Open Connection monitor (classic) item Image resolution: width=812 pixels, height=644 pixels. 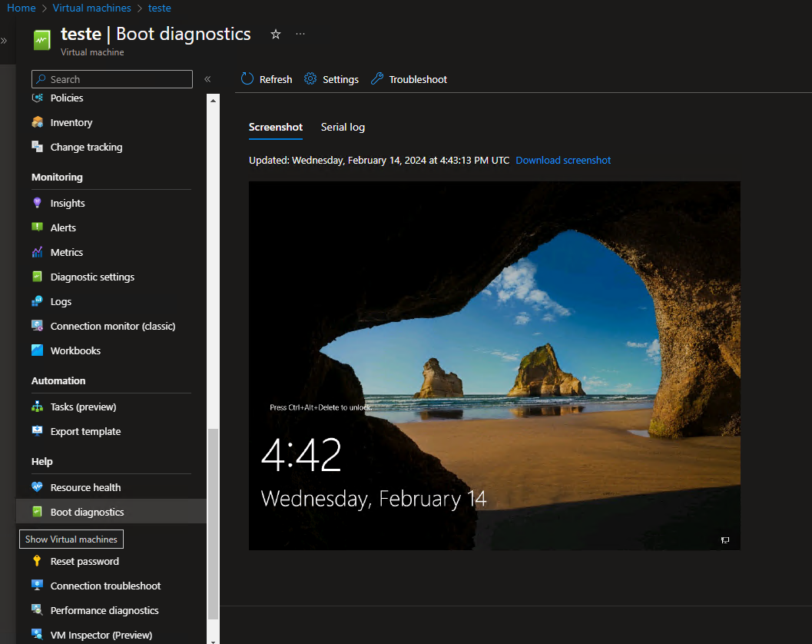coord(111,326)
